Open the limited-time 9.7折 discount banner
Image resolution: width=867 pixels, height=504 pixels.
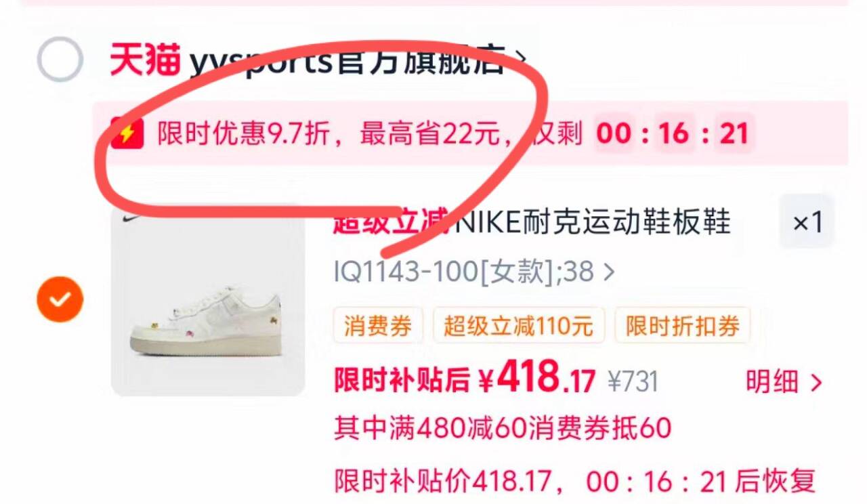[470, 133]
